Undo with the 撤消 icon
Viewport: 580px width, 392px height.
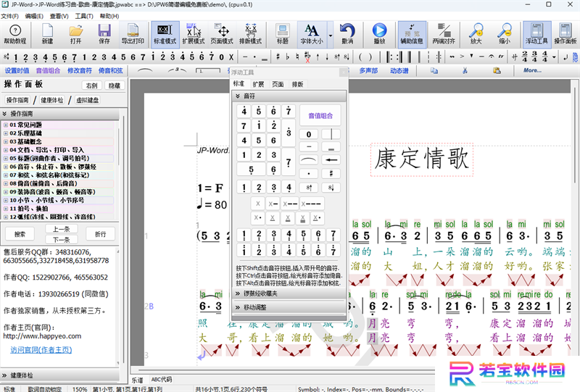click(347, 34)
